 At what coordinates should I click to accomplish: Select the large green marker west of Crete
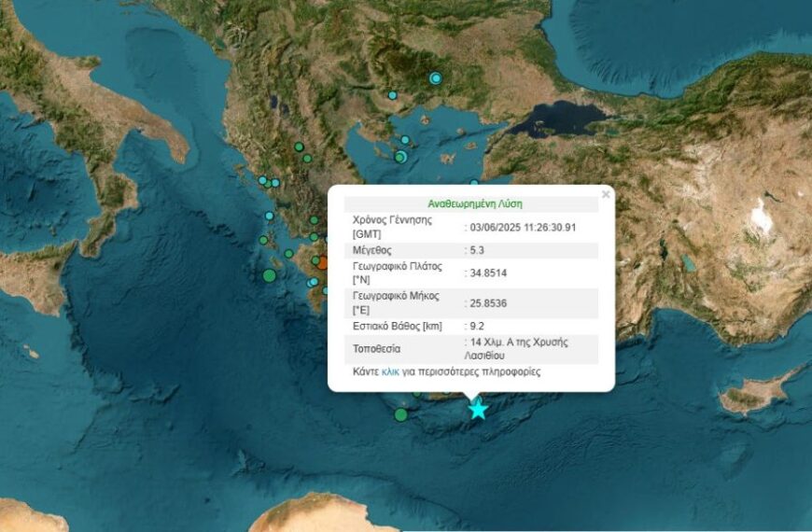pyautogui.click(x=400, y=415)
